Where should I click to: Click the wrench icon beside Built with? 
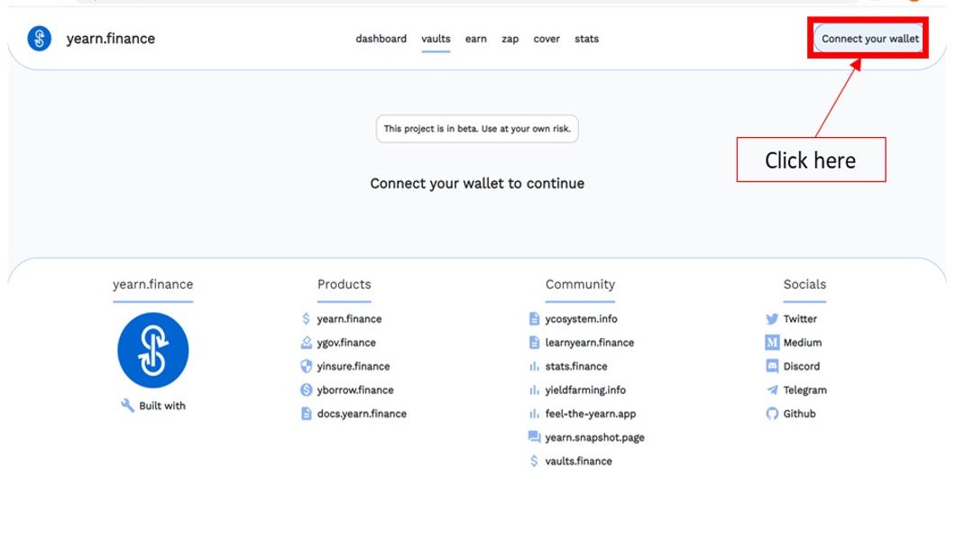127,405
